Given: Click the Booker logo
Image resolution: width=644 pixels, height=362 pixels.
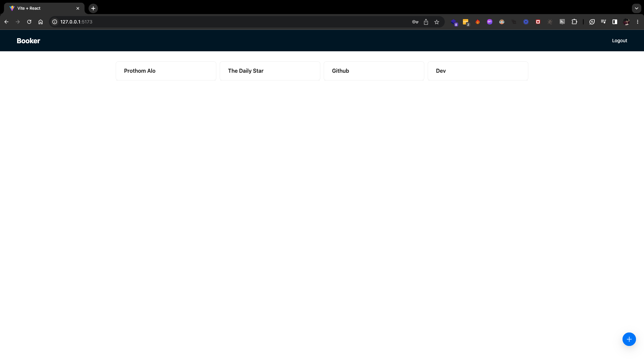Looking at the screenshot, I should click(x=29, y=41).
